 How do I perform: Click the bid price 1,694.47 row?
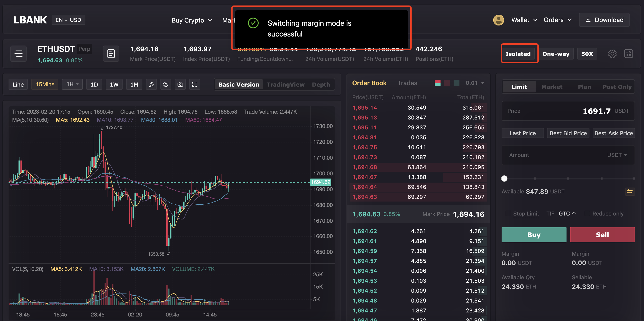pyautogui.click(x=418, y=310)
